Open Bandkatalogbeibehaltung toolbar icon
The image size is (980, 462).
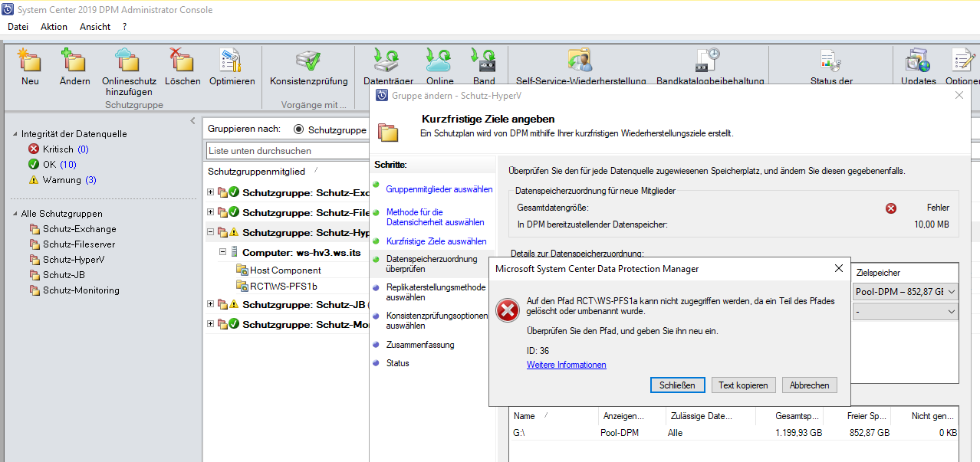click(707, 61)
